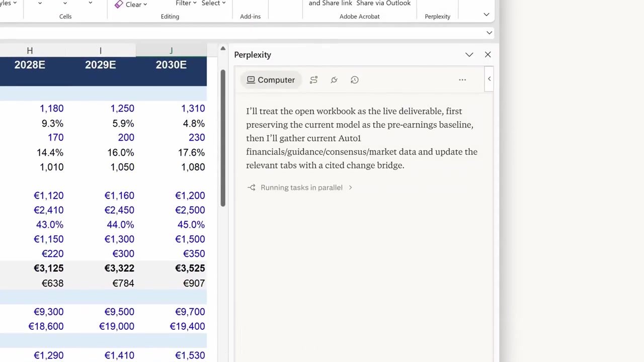
Task: Collapse the side panel arrow in Perplexity
Action: point(489,79)
